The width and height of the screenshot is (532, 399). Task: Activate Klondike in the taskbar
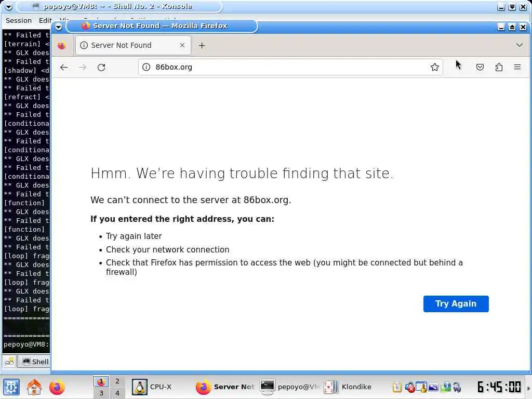[353, 387]
